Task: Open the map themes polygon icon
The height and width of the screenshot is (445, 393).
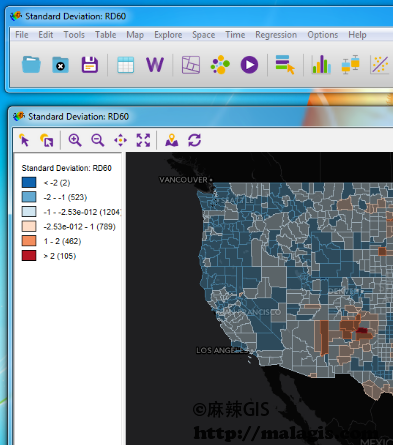Action: click(191, 65)
